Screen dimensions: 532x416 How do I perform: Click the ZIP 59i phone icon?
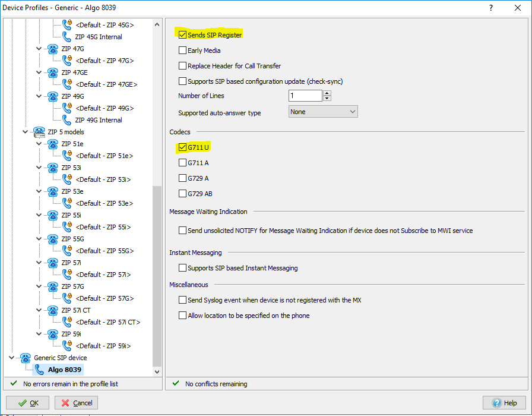(x=53, y=334)
